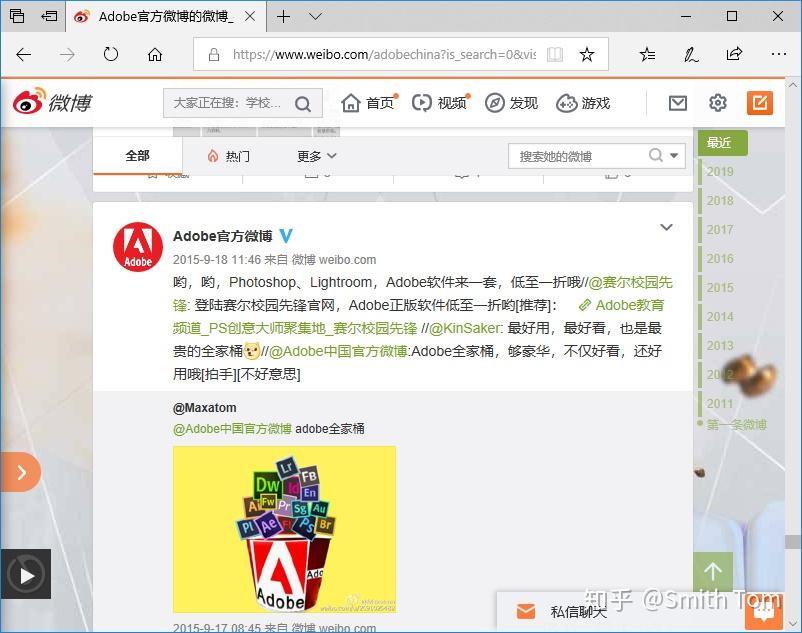This screenshot has height=633, width=802.
Task: Open reading view book icon
Action: (555, 54)
